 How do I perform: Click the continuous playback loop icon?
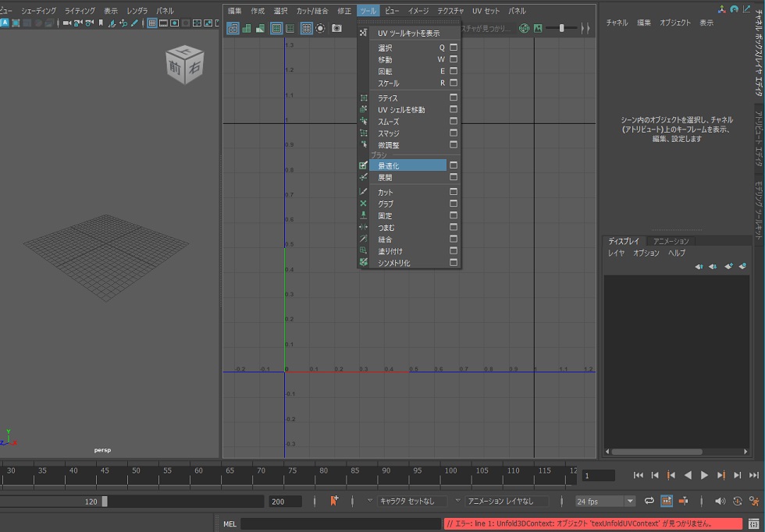click(x=650, y=501)
